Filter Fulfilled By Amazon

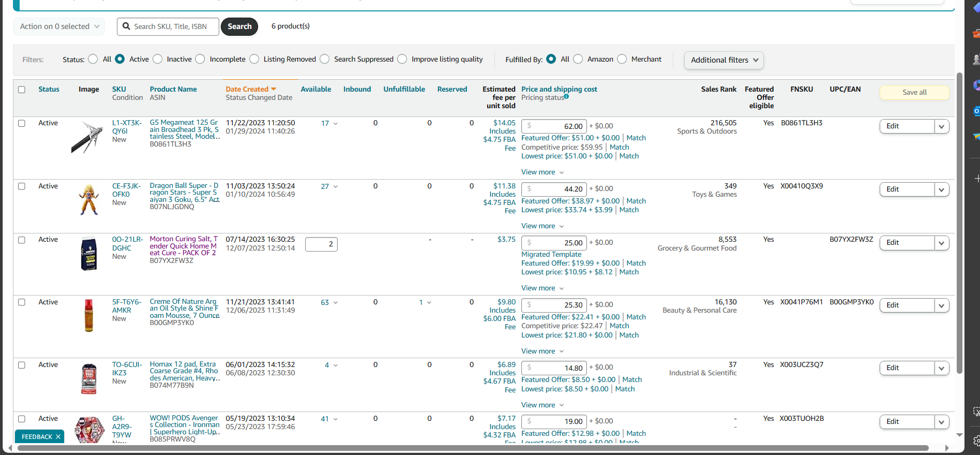click(x=578, y=59)
